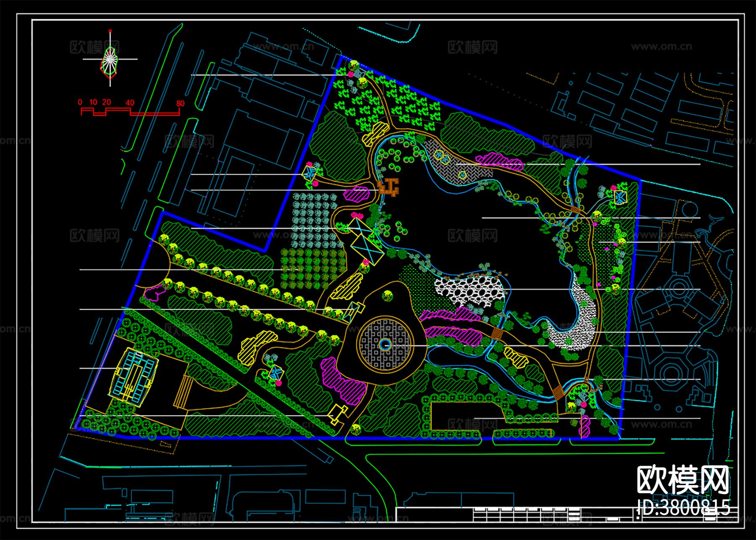Viewport: 756px width, 540px height.
Task: Click the wooden bridge near southeast stream
Action: pyautogui.click(x=559, y=393)
